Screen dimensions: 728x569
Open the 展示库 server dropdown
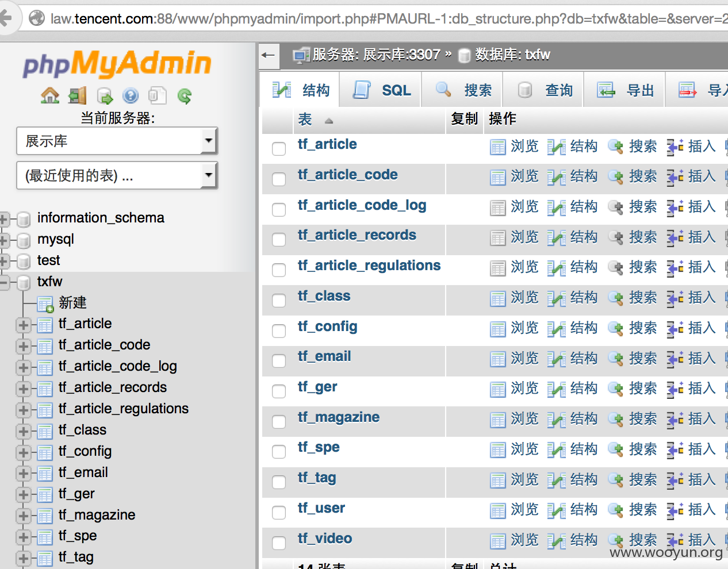(x=117, y=141)
